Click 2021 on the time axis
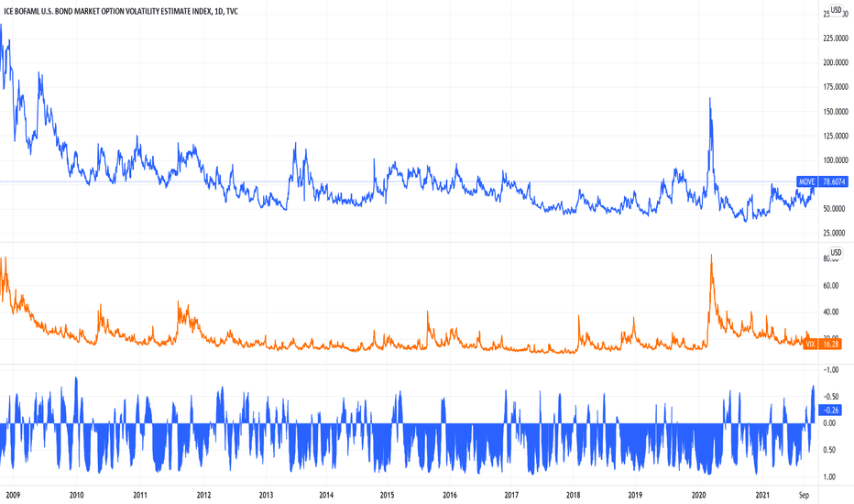854x504 pixels. click(x=762, y=495)
